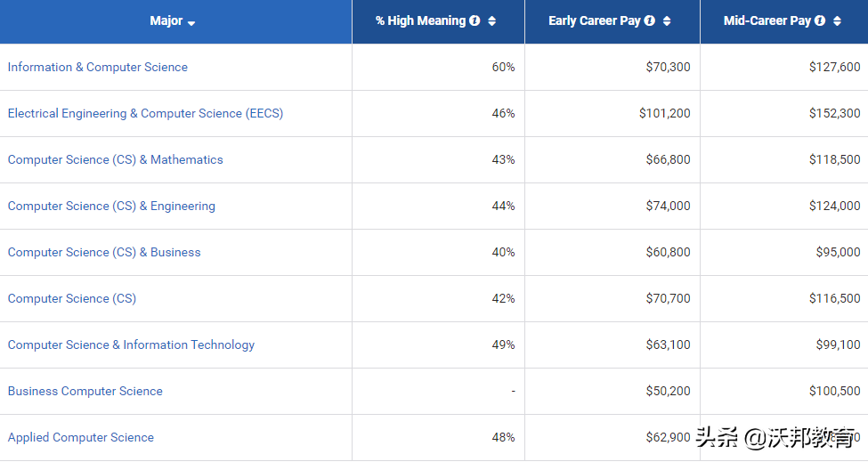Select the Computer Science (CS) & Mathematics link

[116, 159]
